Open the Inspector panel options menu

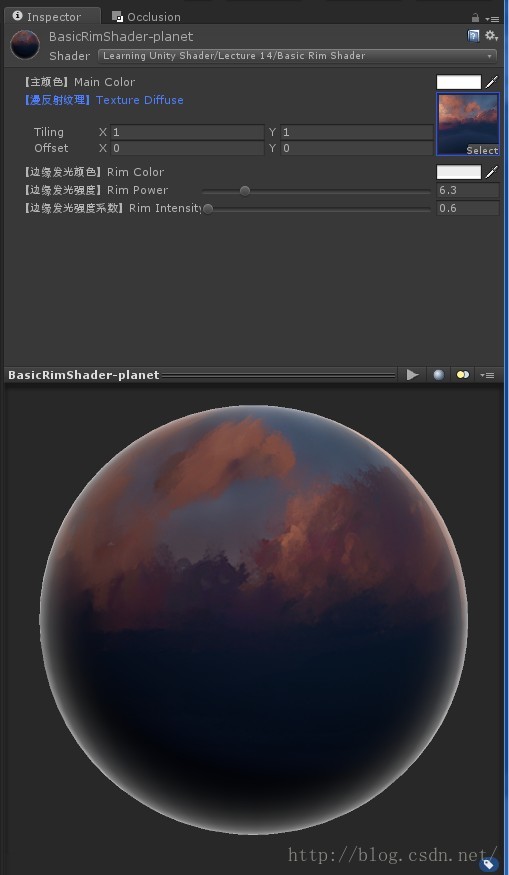491,18
